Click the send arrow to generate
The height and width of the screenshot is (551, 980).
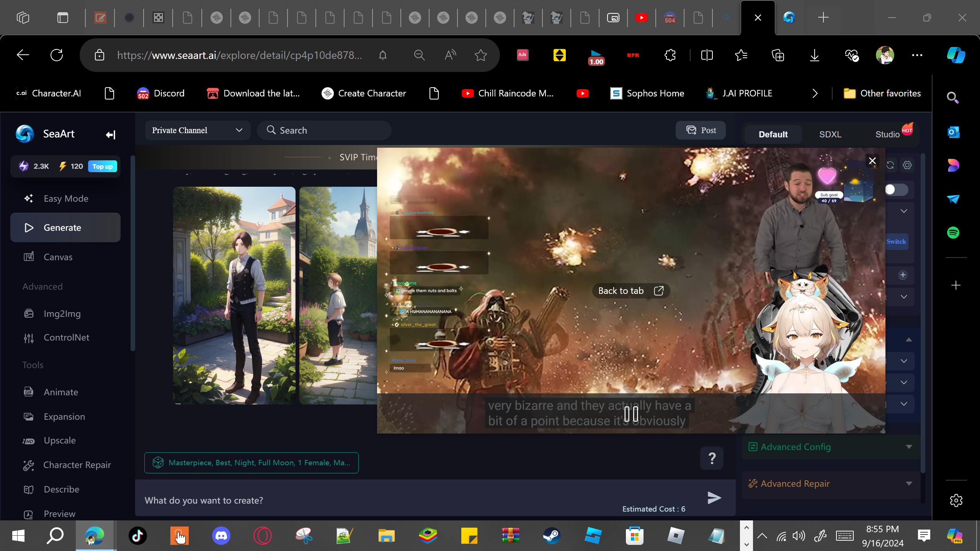pyautogui.click(x=714, y=497)
